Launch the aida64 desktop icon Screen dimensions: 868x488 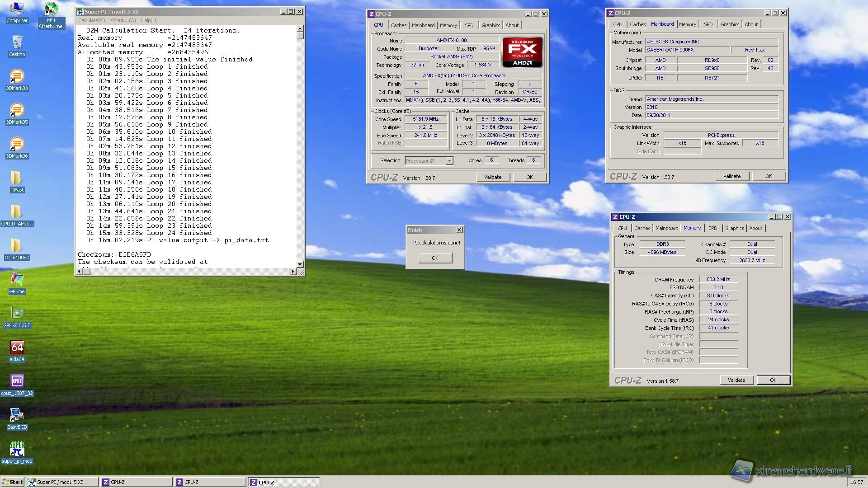pos(17,348)
